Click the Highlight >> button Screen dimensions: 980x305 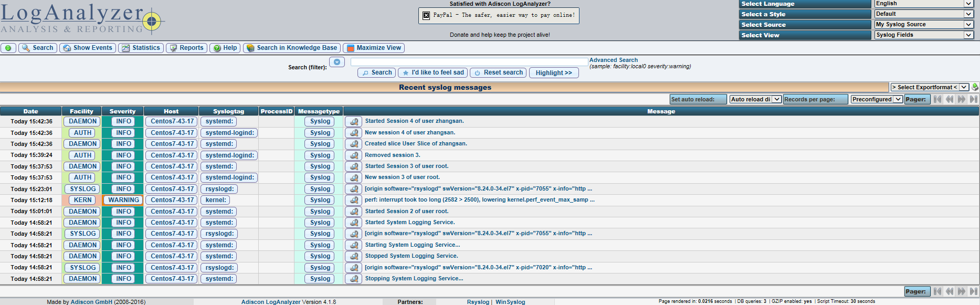point(554,73)
